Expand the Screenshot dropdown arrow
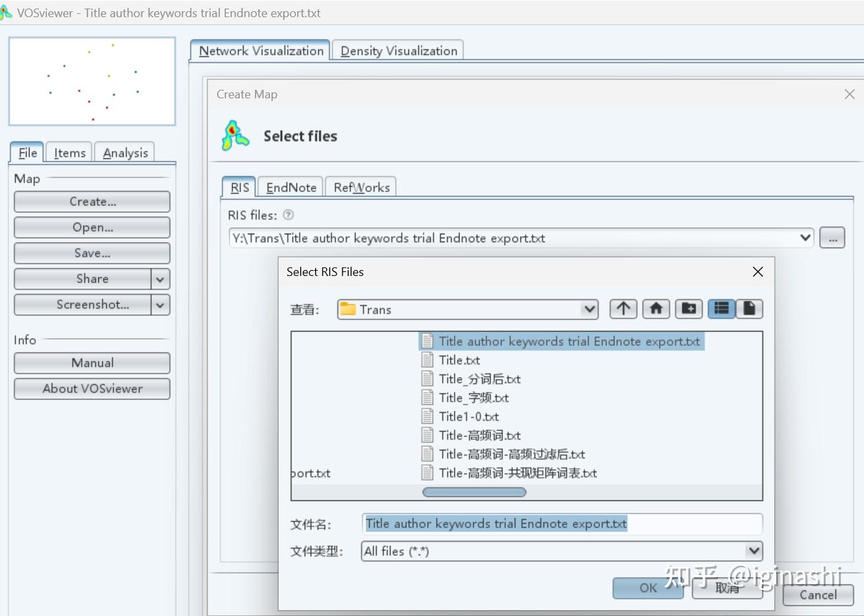This screenshot has width=864, height=616. (x=160, y=304)
